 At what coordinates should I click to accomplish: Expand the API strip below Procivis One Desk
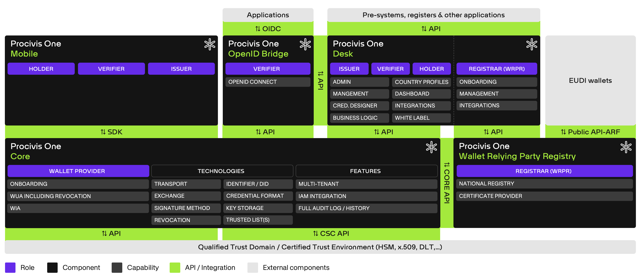point(384,132)
